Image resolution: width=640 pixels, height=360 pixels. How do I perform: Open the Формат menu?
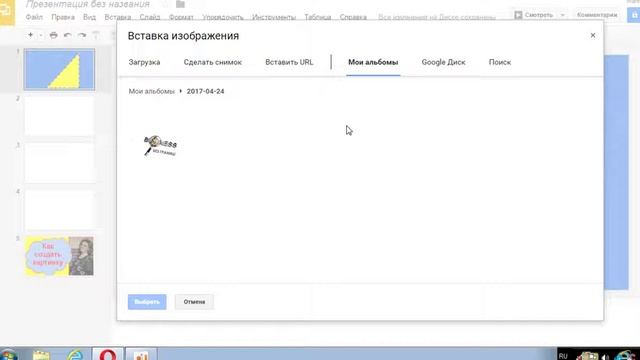[181, 17]
